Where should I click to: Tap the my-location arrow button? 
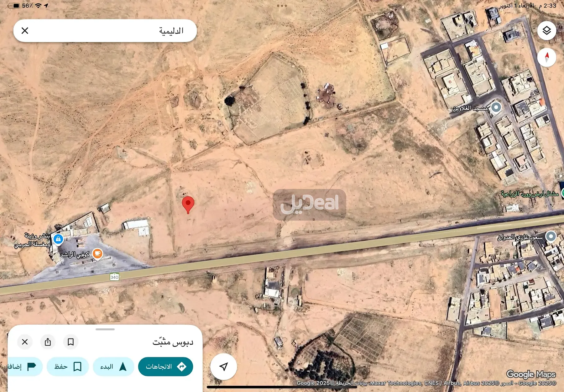[223, 367]
